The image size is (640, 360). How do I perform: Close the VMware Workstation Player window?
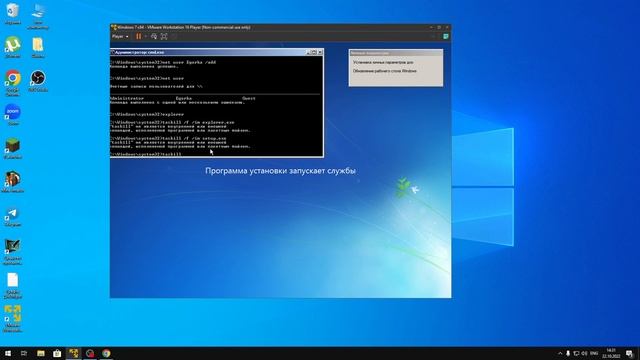pos(447,27)
